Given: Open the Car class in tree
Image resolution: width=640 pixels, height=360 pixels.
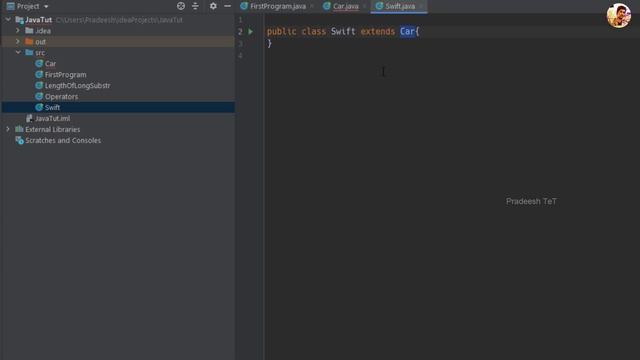Looking at the screenshot, I should tap(51, 64).
